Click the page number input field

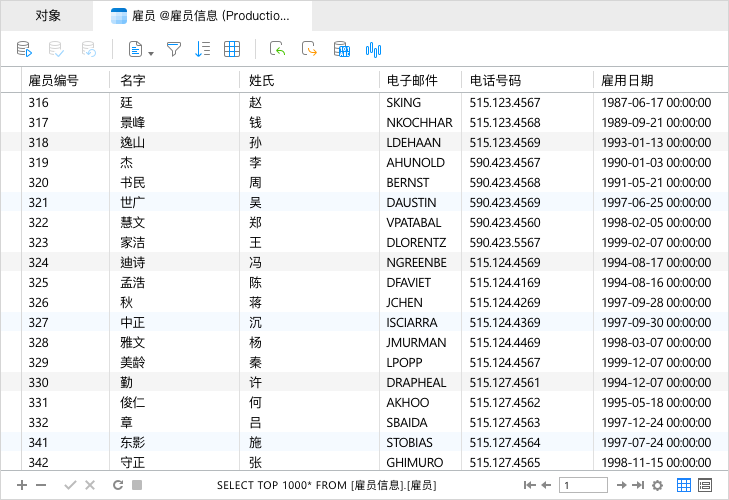click(583, 485)
